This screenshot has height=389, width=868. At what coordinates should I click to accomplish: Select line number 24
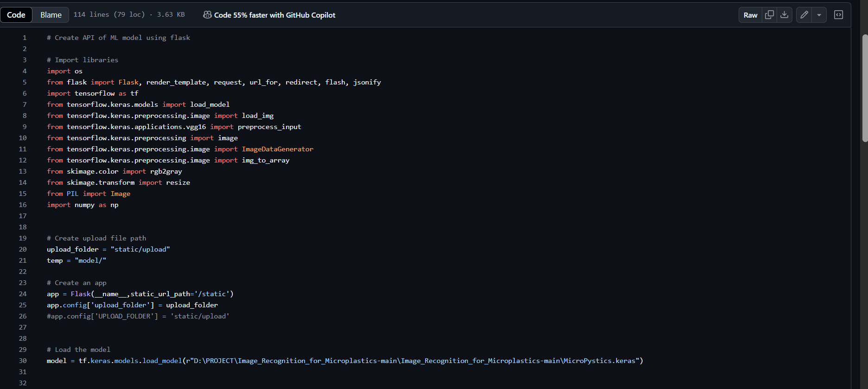pos(23,294)
